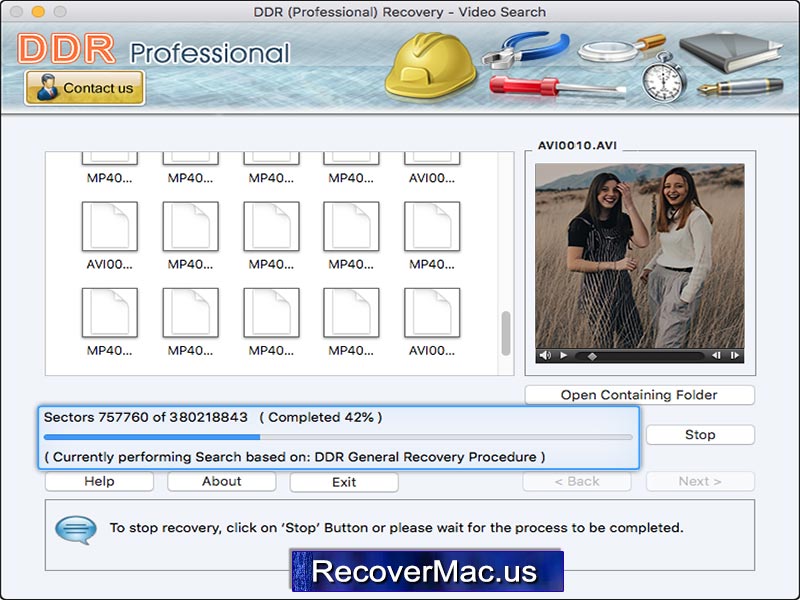The width and height of the screenshot is (800, 600).
Task: Select the fourth file icon in the bottom row
Action: click(351, 312)
